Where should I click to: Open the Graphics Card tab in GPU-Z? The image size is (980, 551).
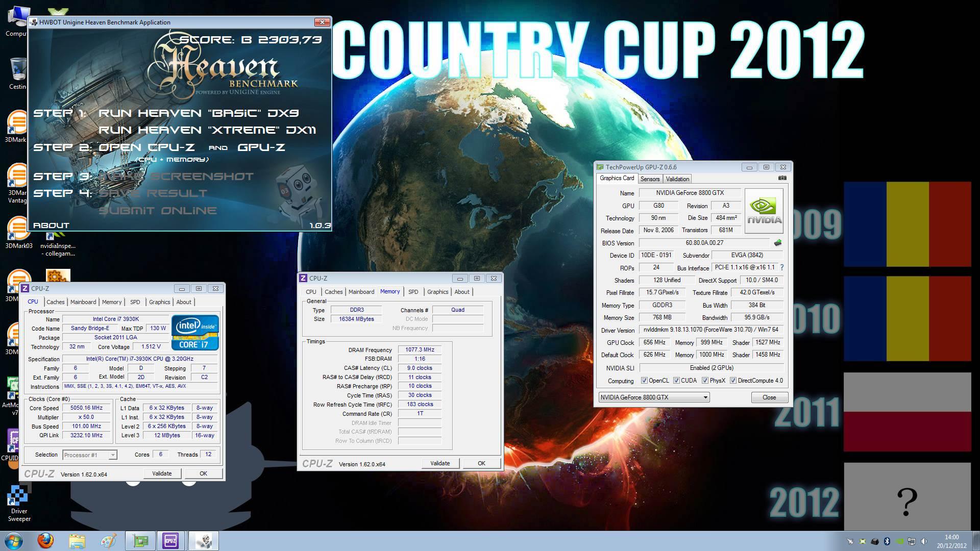tap(617, 178)
